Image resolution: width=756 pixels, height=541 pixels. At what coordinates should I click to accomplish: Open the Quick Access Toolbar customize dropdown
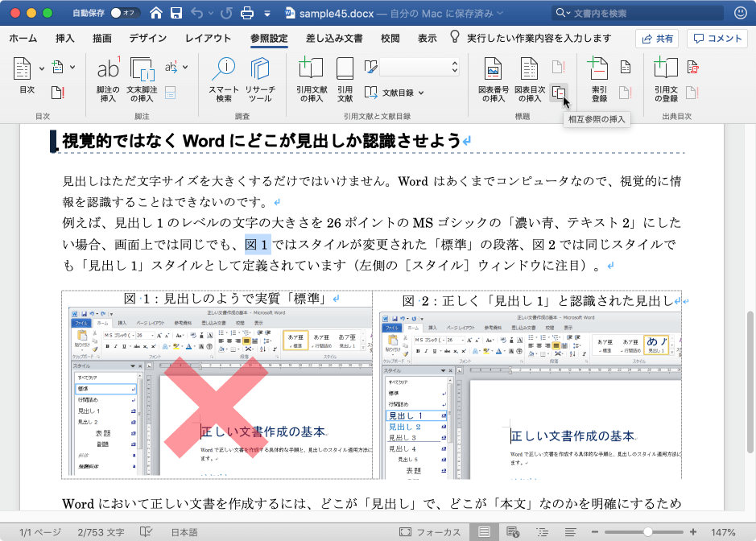[267, 14]
